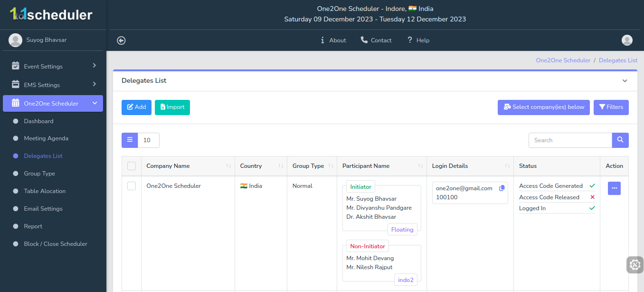This screenshot has width=644, height=292.
Task: Click the Import button
Action: coord(172,107)
